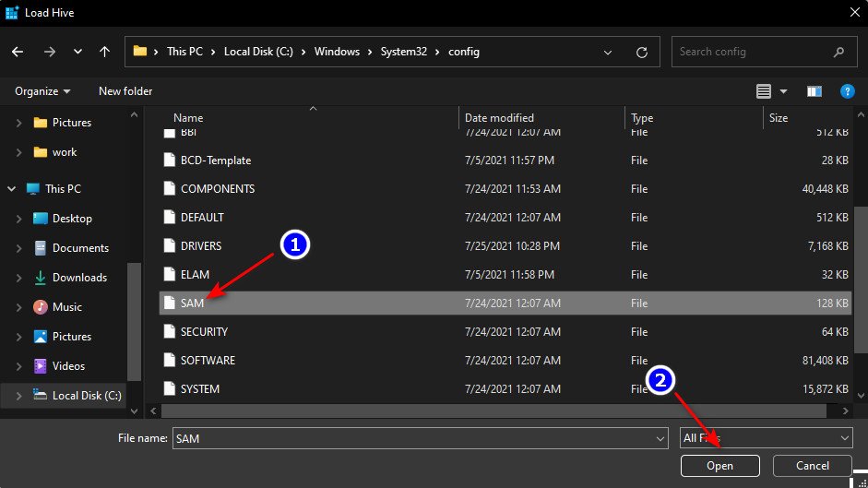
Task: Expand the File name history dropdown
Action: [x=660, y=438]
